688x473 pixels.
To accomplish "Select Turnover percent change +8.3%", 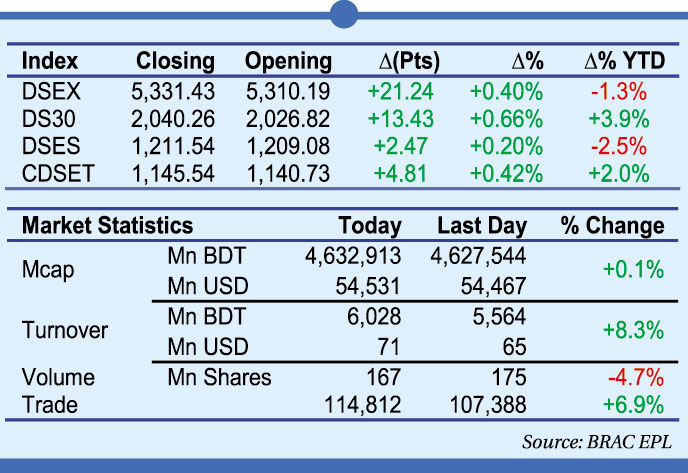I will 634,331.
